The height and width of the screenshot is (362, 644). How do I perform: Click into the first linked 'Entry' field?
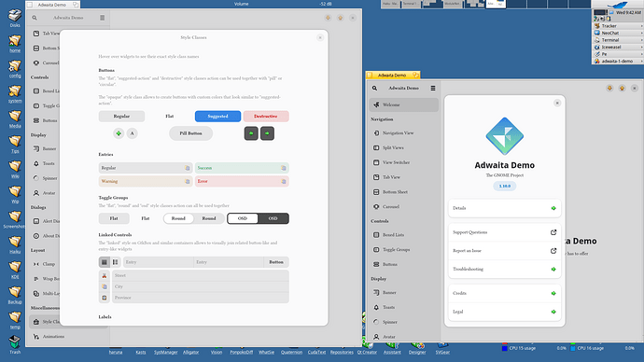point(158,262)
